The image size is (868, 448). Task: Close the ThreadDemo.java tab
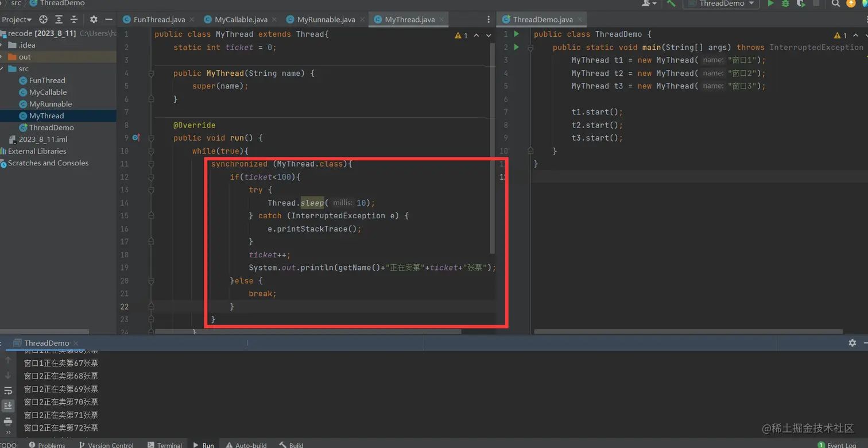tap(579, 20)
